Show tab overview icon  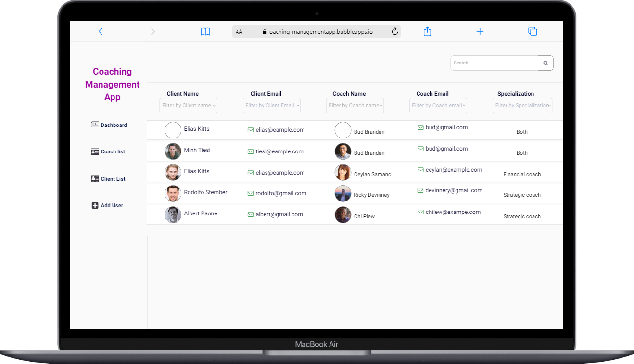tap(533, 31)
